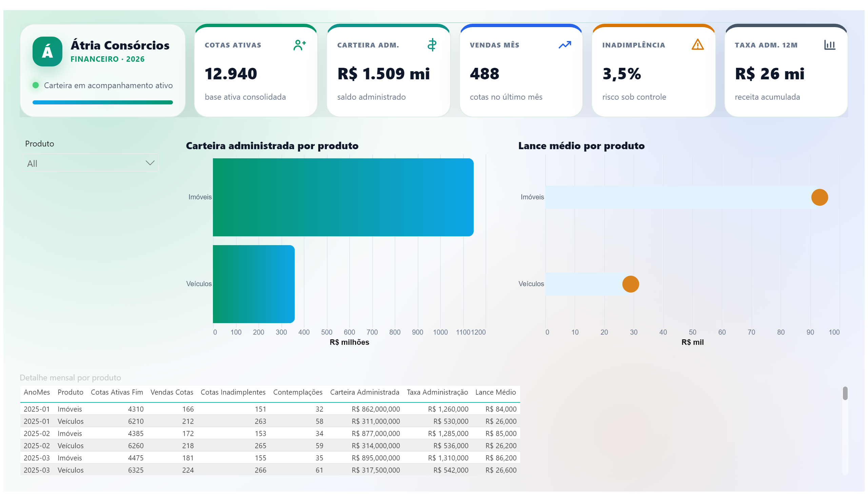This screenshot has height=495, width=868.
Task: Click the currency icon in Carteira Adm. card
Action: [x=432, y=45]
